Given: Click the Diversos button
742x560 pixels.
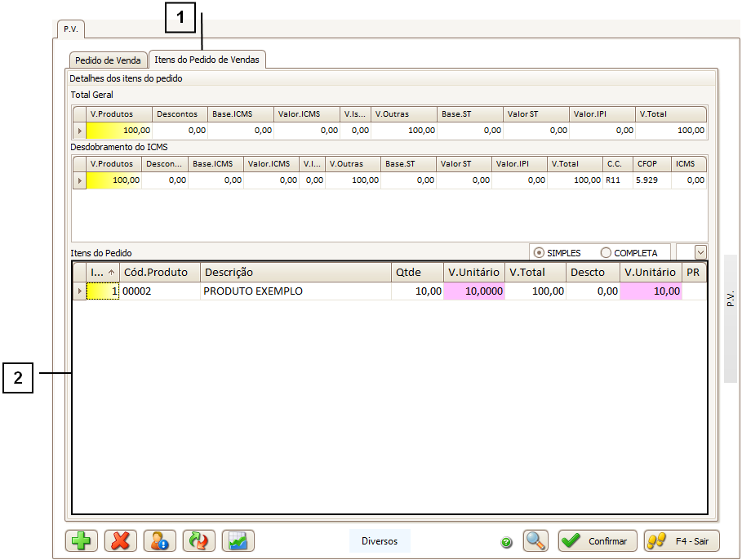Looking at the screenshot, I should pyautogui.click(x=380, y=540).
